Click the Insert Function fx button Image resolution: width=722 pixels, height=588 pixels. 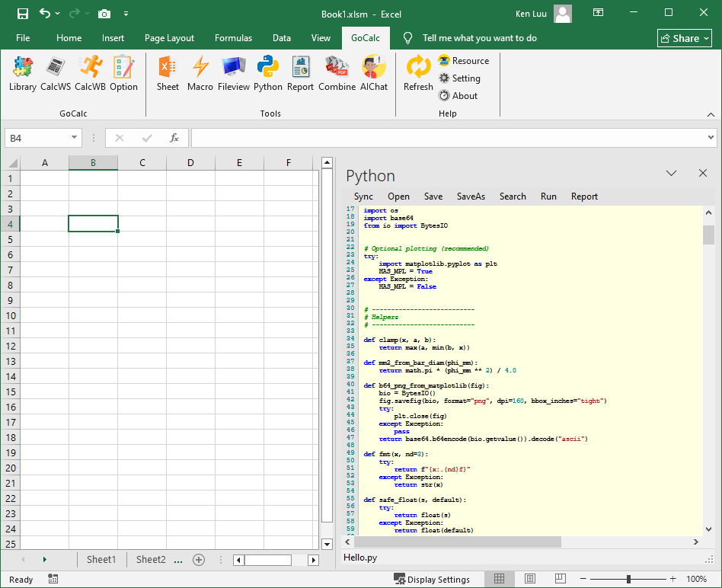pos(174,138)
